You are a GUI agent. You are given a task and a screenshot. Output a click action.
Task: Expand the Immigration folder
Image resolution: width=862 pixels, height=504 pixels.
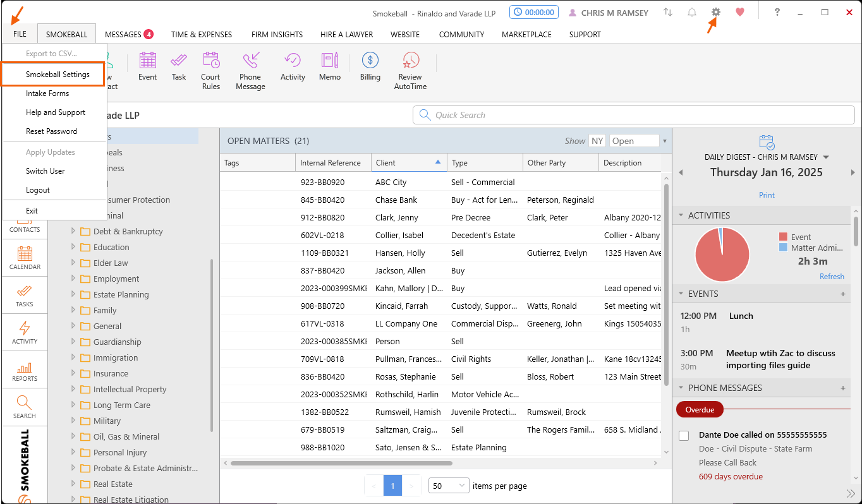coord(73,357)
